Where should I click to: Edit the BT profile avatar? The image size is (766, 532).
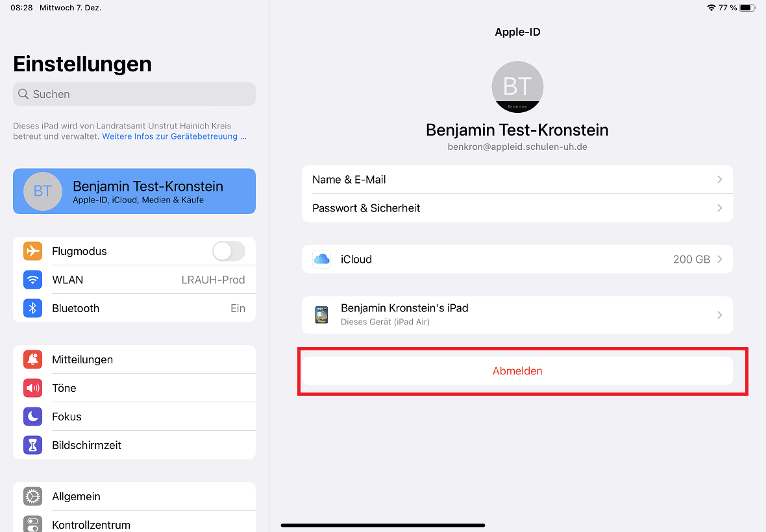tap(517, 87)
